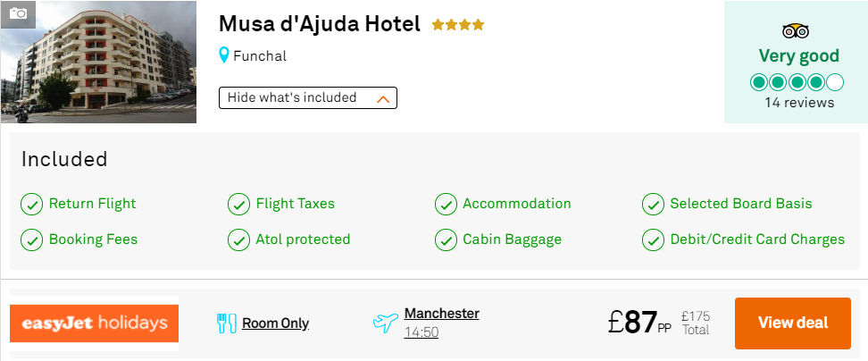Click the 14:50 departure time
Screen dimensions: 868x361
(x=421, y=332)
